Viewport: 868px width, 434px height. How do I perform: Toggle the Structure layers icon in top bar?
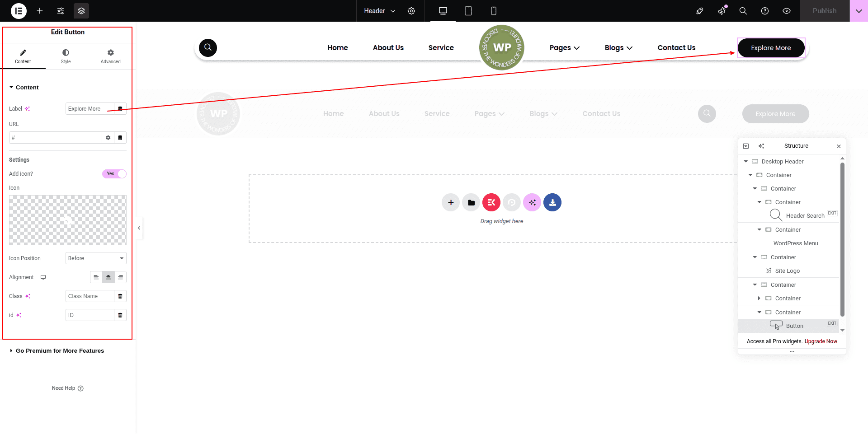tap(81, 11)
